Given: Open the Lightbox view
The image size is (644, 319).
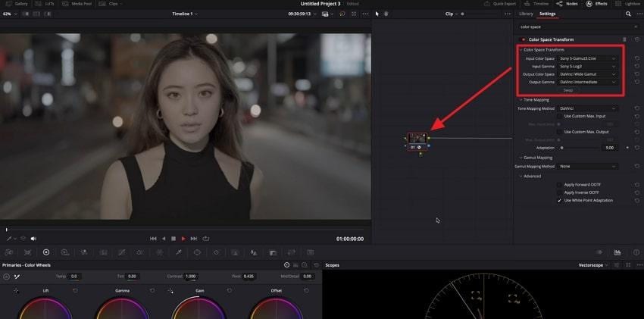Looking at the screenshot, I should tap(629, 4).
